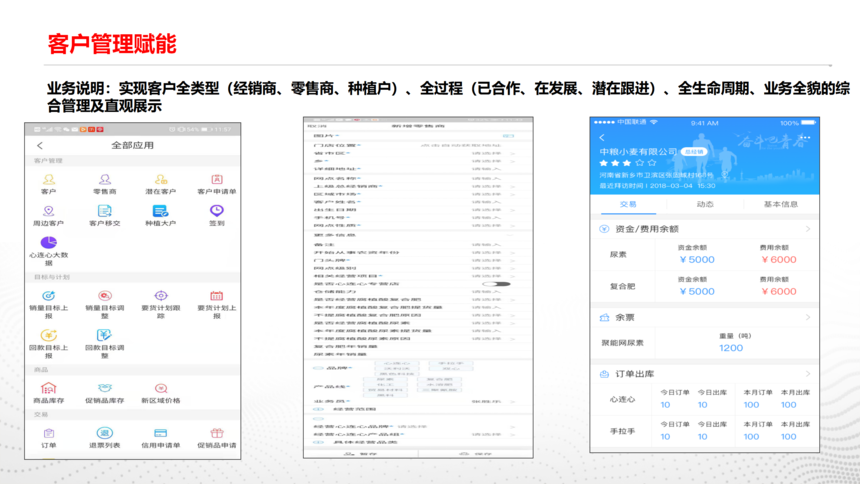Viewport: 860px width, 484px height.
Task: Toggle the switch in the middle form
Action: click(493, 284)
